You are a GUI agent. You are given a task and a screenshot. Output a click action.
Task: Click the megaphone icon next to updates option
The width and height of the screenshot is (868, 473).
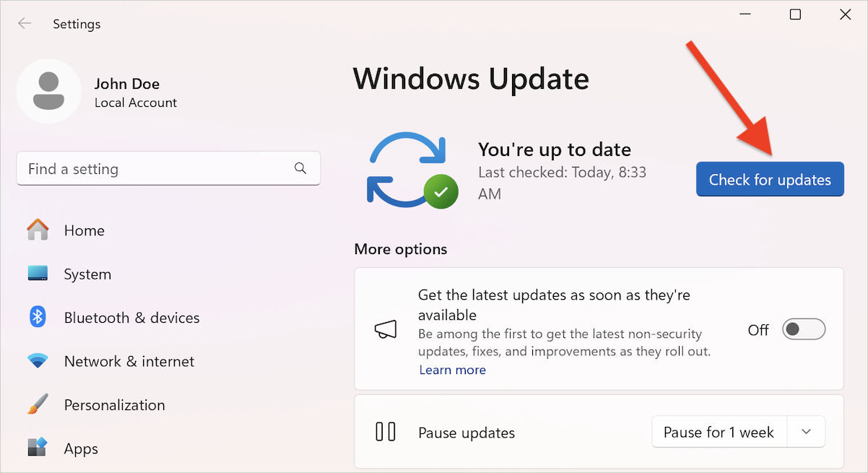385,329
